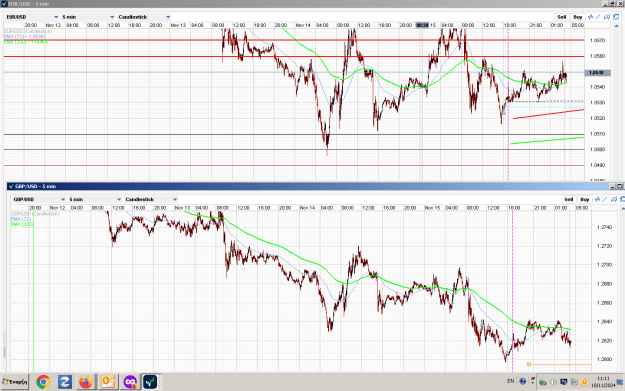Click Buy button in EUR/USD chart
This screenshot has width=625, height=391.
coord(578,17)
